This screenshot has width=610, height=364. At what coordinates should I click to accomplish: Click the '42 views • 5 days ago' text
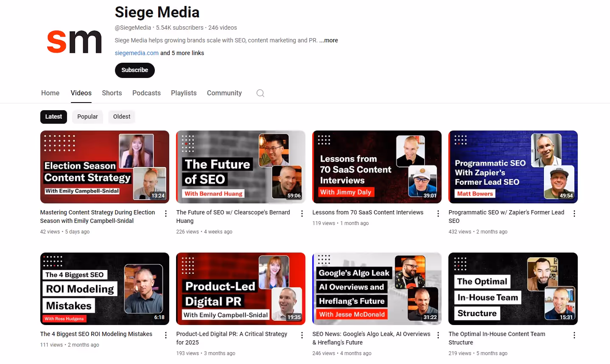(x=65, y=232)
